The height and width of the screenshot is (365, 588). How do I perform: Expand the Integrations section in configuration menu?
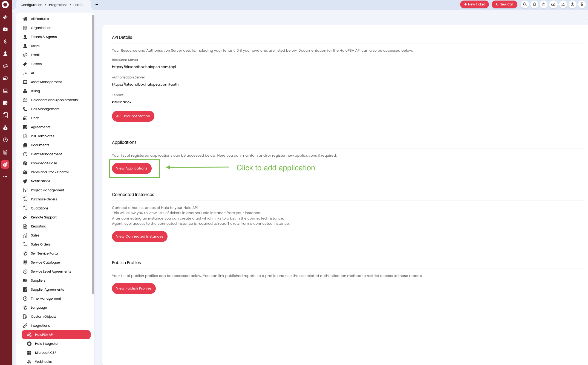pos(40,325)
